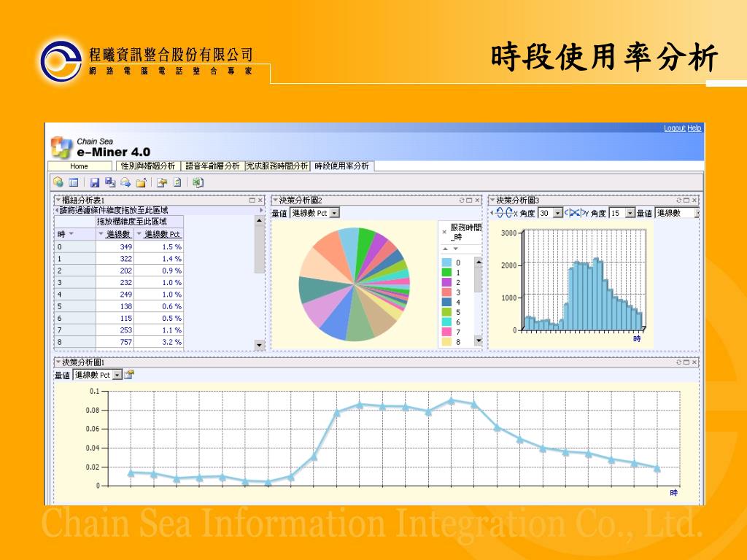Screen dimensions: 747x560
Task: Click row header for hour 5
Action: click(x=75, y=306)
